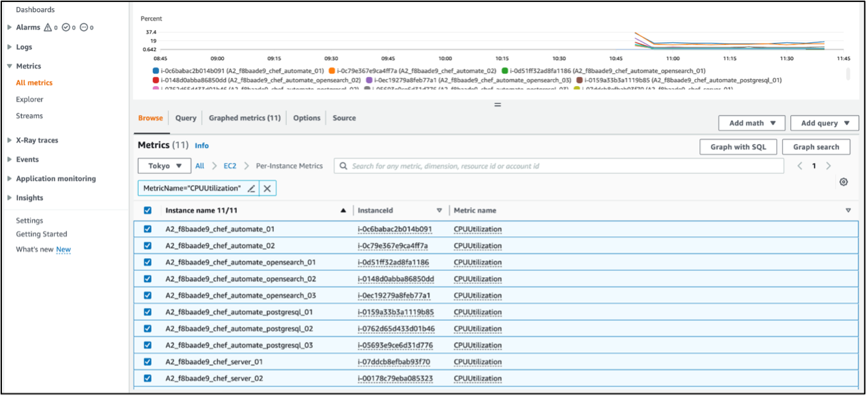Switch to the Graphed metrics (11) tab
This screenshot has width=868, height=398.
(x=244, y=118)
